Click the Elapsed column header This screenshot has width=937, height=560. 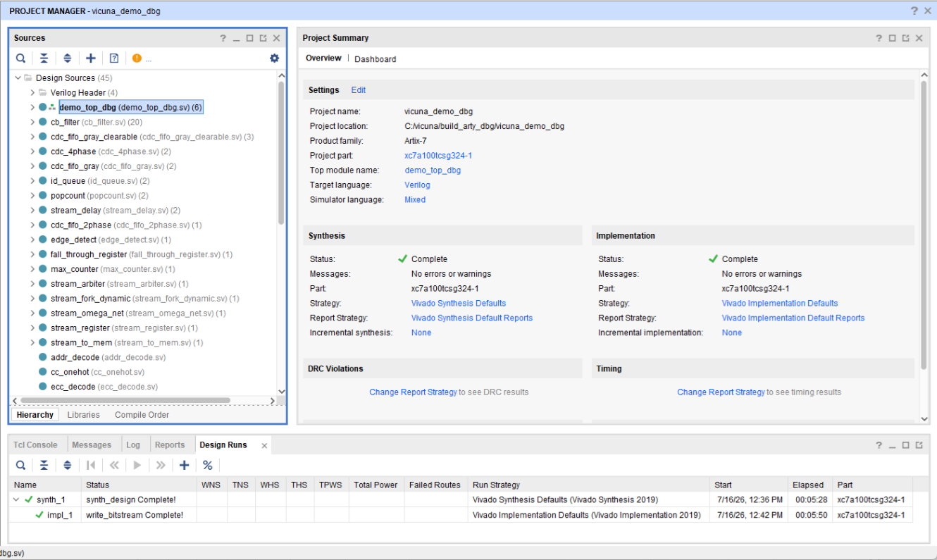coord(808,485)
